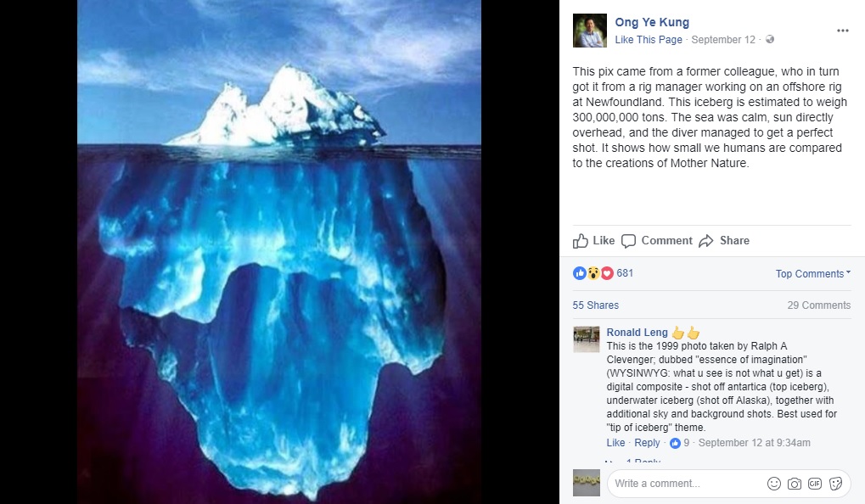
Task: Attach a photo using camera icon
Action: coord(795,484)
